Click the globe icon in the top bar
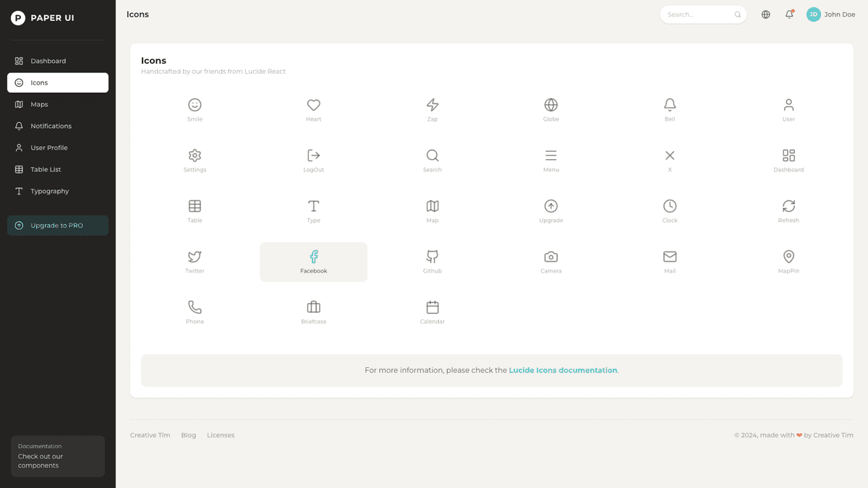Image resolution: width=868 pixels, height=488 pixels. click(x=765, y=14)
